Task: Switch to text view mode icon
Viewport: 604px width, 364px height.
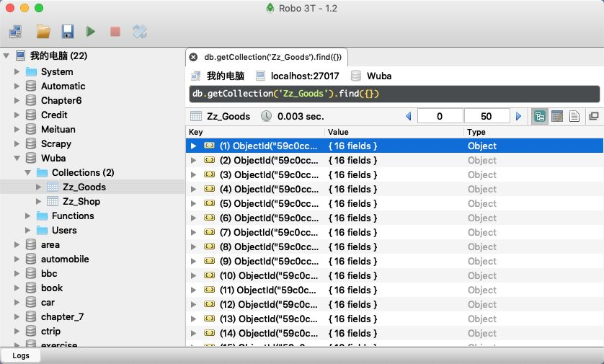Action: coord(574,116)
